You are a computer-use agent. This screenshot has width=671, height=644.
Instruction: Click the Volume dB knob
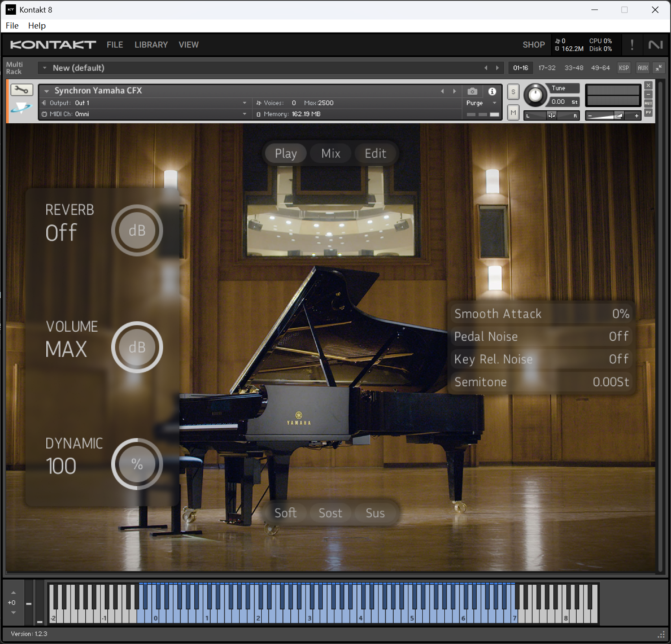pyautogui.click(x=137, y=347)
